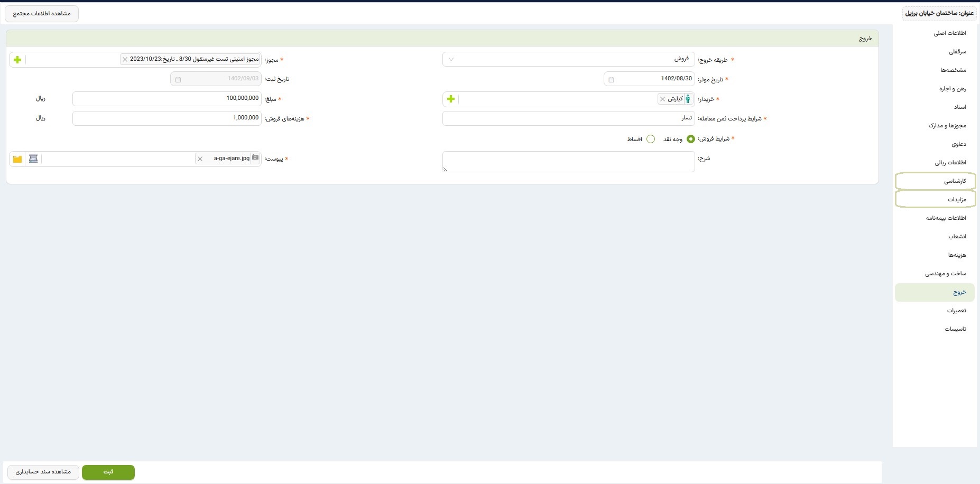Open اطلاعات اصلی sidebar section
The width and height of the screenshot is (980, 484).
[x=949, y=33]
